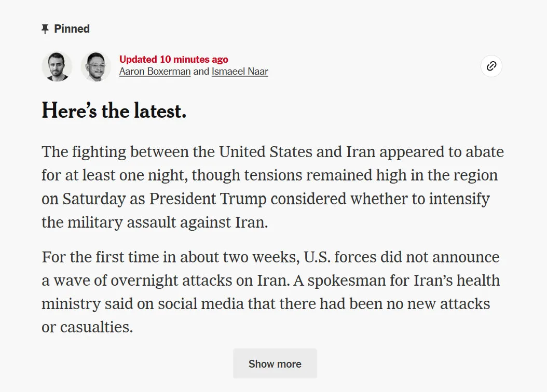Click the pushpin icon beside Pinned
This screenshot has height=392, width=547.
pyautogui.click(x=45, y=29)
